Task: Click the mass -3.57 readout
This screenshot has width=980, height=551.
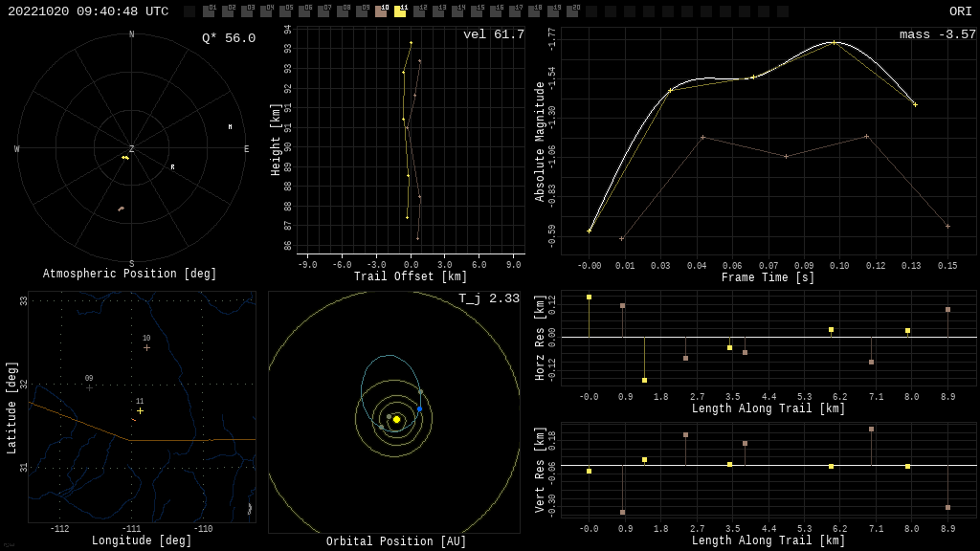Action: click(x=937, y=34)
